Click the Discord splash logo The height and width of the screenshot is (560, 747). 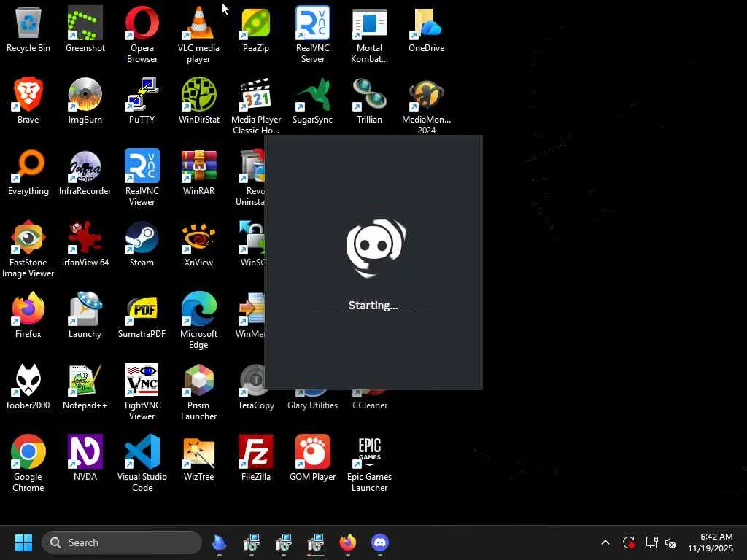coord(376,248)
